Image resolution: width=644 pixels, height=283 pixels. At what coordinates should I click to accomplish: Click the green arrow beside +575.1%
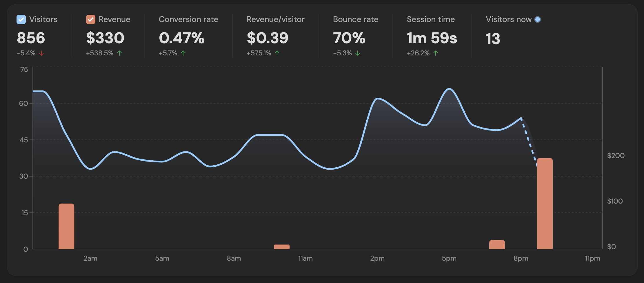click(x=277, y=53)
